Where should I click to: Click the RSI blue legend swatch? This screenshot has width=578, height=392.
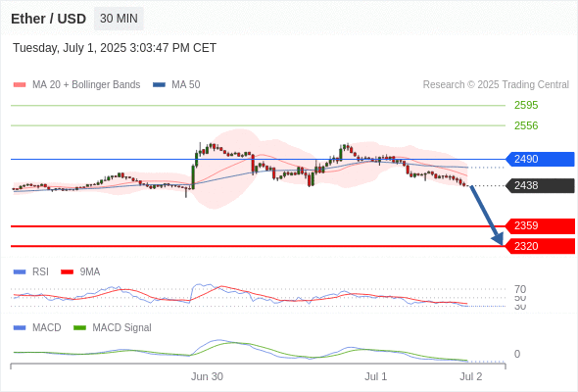[x=20, y=272]
